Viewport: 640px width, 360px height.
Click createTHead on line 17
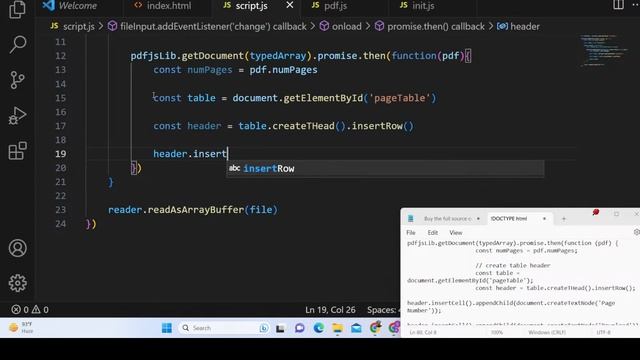pos(303,126)
